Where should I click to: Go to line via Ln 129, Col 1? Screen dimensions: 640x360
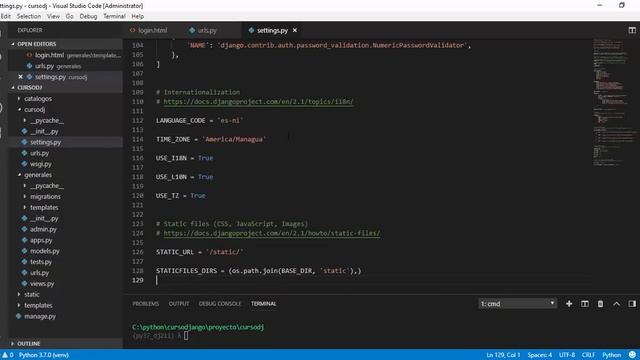[x=503, y=355]
